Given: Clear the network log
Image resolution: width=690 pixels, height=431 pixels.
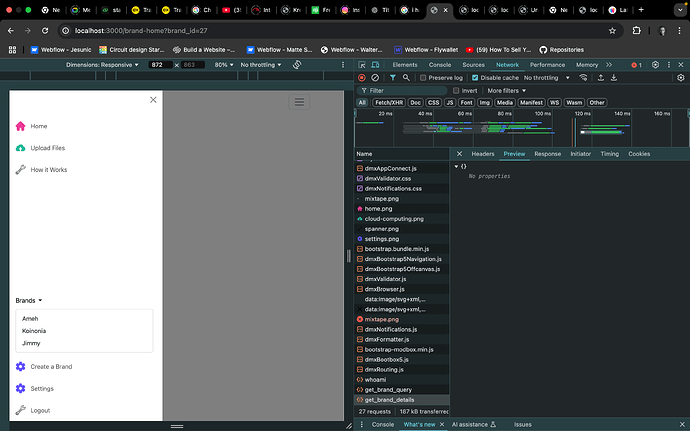Looking at the screenshot, I should [375, 77].
